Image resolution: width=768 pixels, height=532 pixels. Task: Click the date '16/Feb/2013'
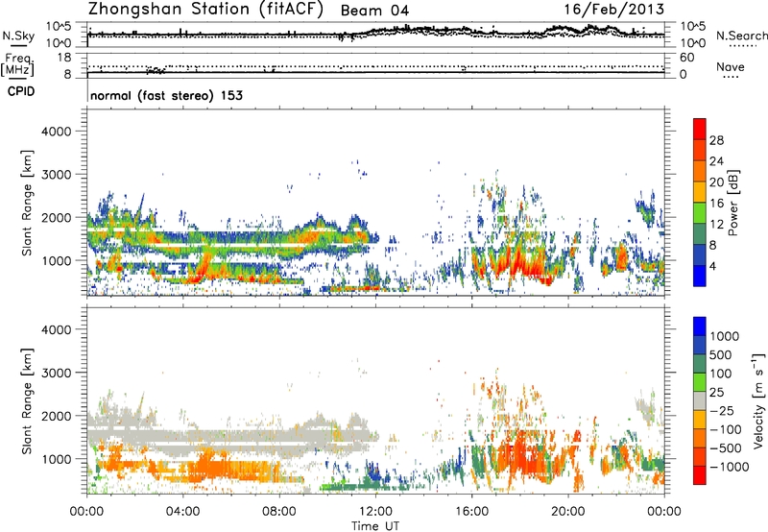[x=613, y=10]
